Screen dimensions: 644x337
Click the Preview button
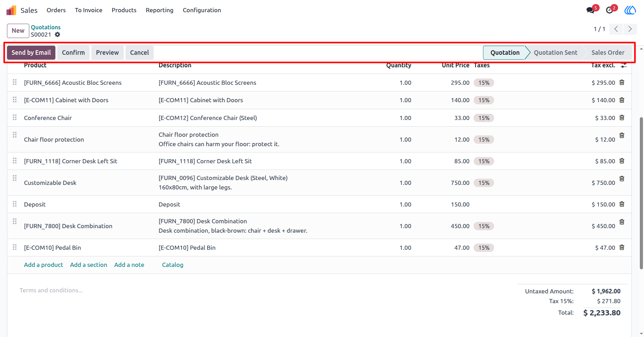[107, 53]
